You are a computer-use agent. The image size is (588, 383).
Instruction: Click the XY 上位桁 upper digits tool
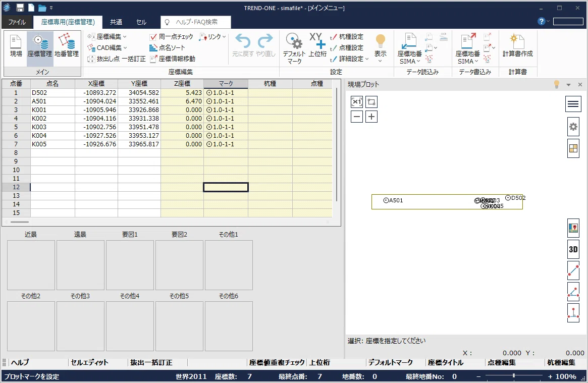point(317,45)
